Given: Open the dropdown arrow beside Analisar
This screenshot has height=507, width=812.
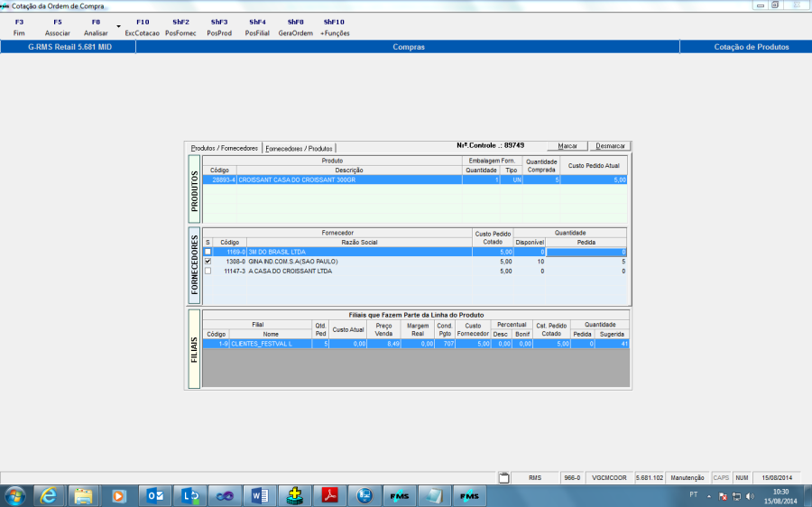Looking at the screenshot, I should (118, 27).
